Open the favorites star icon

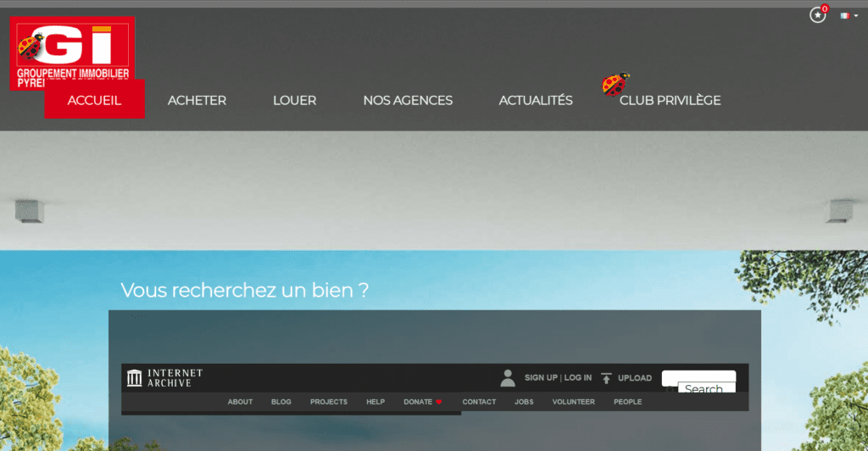click(818, 15)
